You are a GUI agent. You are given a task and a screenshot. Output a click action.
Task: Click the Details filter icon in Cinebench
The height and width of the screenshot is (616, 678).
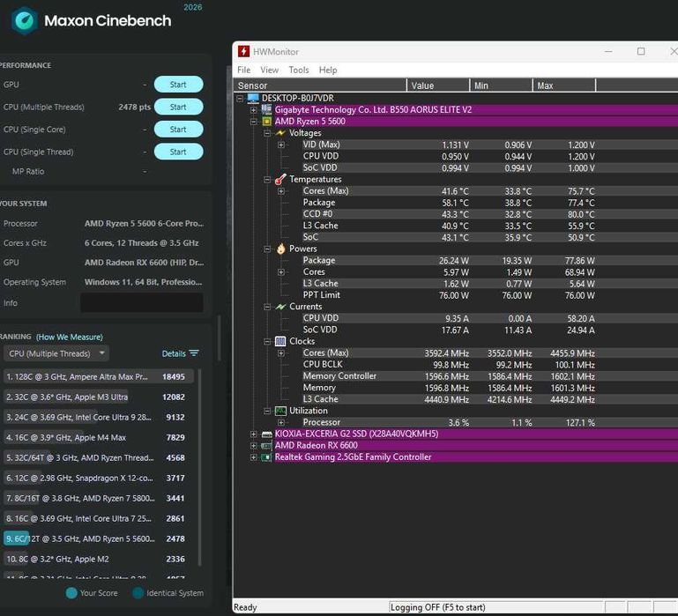pos(194,353)
